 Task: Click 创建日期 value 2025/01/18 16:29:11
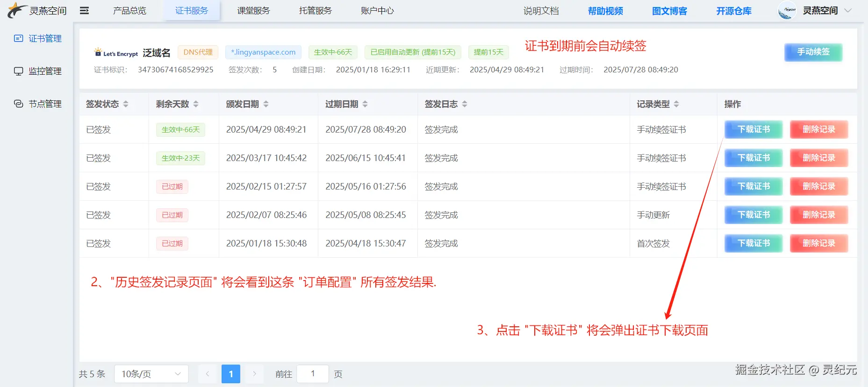pyautogui.click(x=373, y=70)
